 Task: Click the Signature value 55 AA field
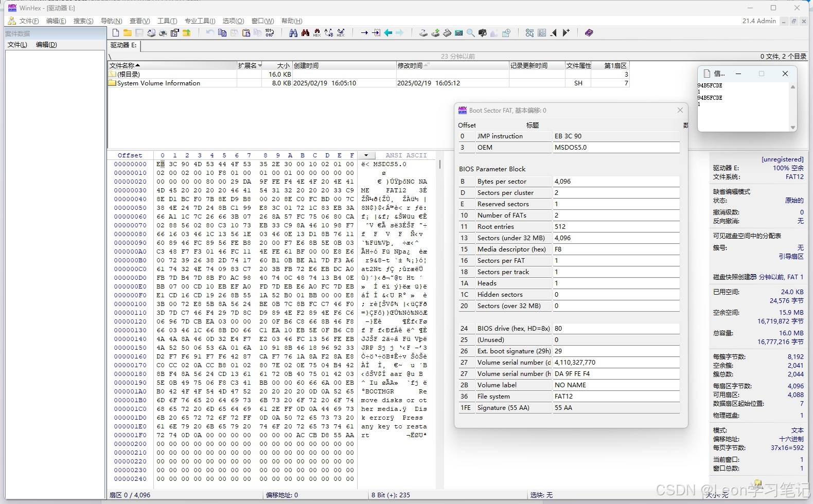pos(616,408)
